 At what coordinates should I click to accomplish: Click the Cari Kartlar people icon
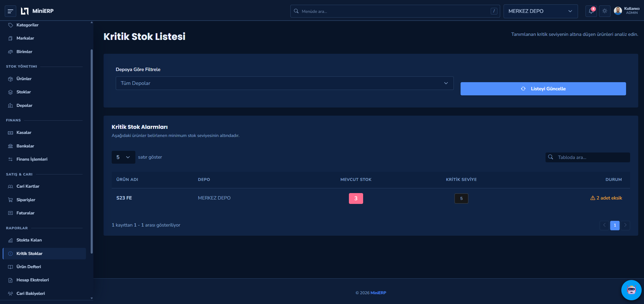[x=10, y=186]
